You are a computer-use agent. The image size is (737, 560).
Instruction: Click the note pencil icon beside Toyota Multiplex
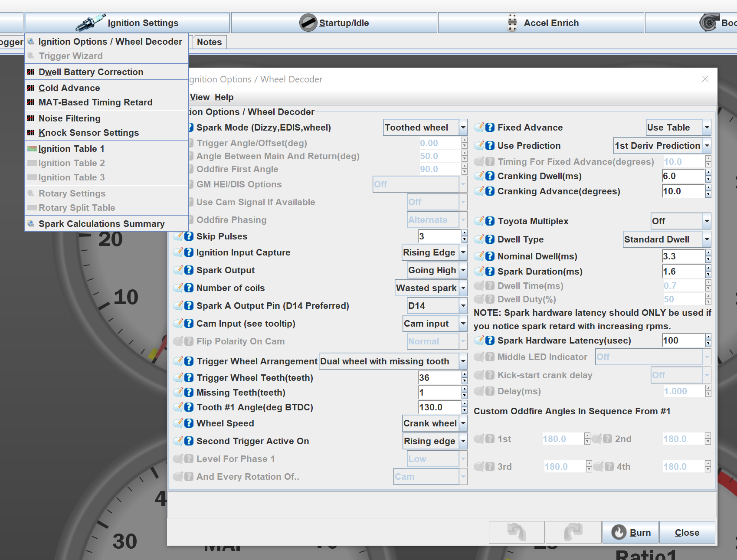(479, 221)
